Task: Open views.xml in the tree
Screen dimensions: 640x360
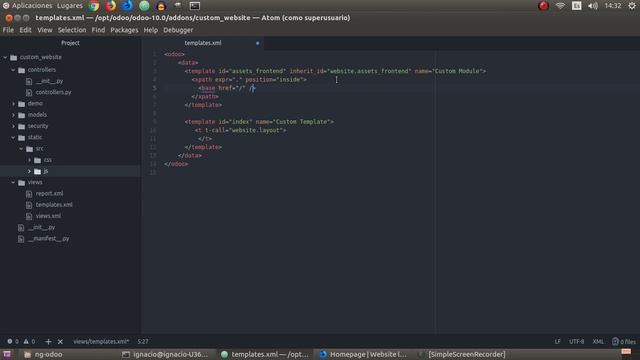Action: click(48, 216)
